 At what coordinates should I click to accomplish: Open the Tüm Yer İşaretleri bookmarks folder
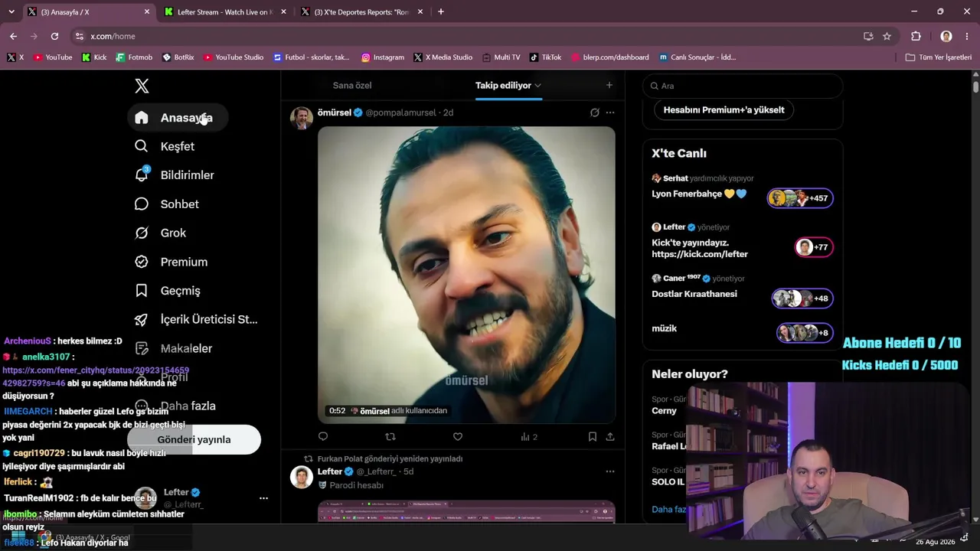point(938,57)
